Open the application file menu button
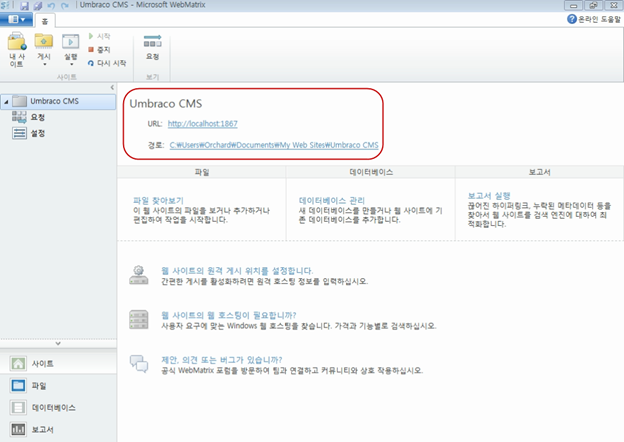624x442 pixels. (16, 19)
